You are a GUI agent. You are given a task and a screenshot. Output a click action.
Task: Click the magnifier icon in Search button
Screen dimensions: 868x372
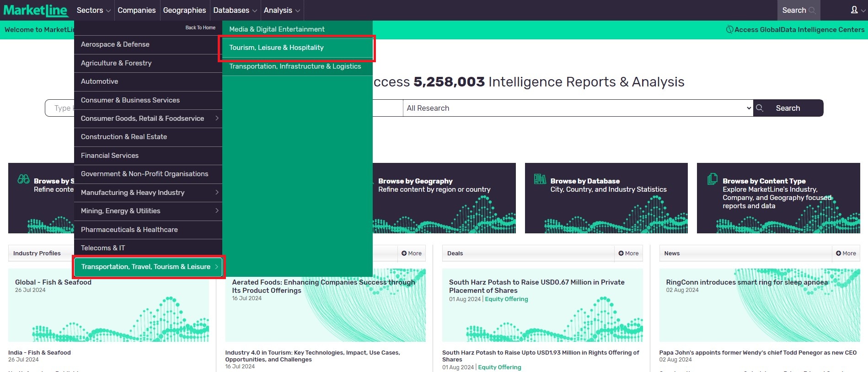[760, 108]
